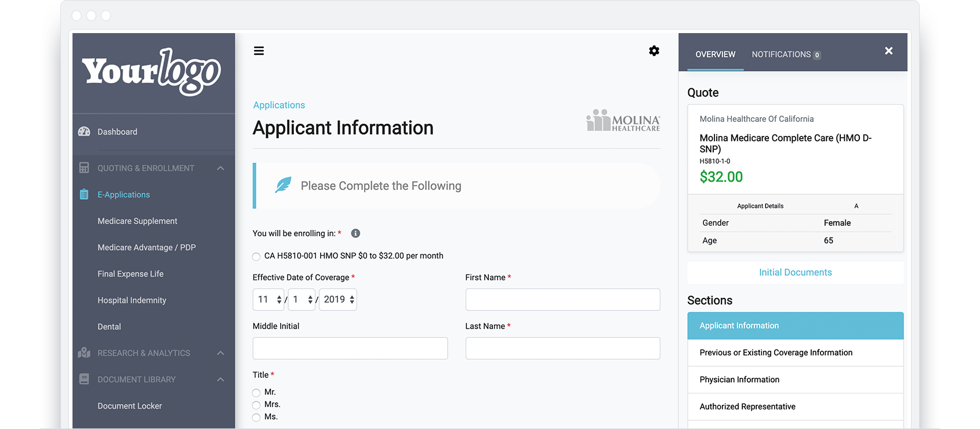Click the Quoting & Enrollment calculator icon
The height and width of the screenshot is (429, 980).
[x=84, y=168]
